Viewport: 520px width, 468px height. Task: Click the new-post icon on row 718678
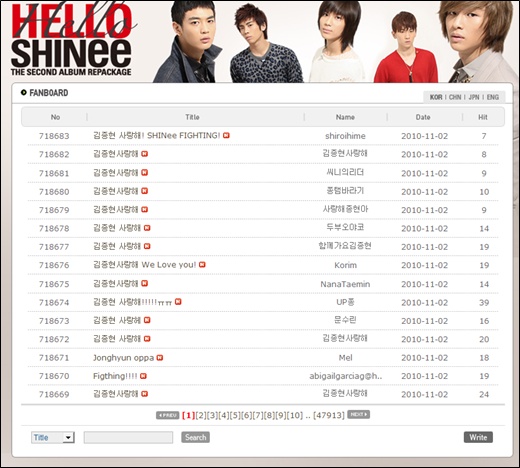(x=147, y=228)
